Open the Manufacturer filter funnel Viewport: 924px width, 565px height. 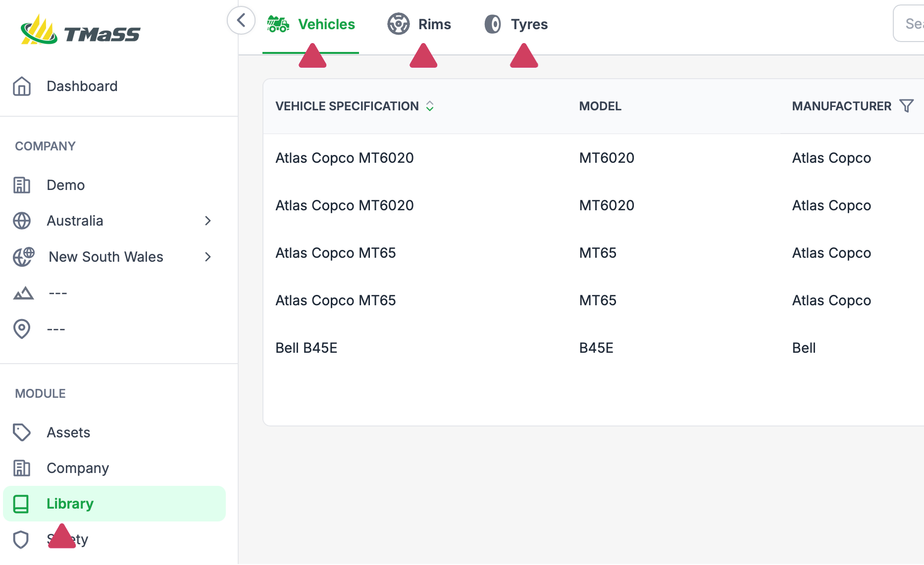point(907,106)
